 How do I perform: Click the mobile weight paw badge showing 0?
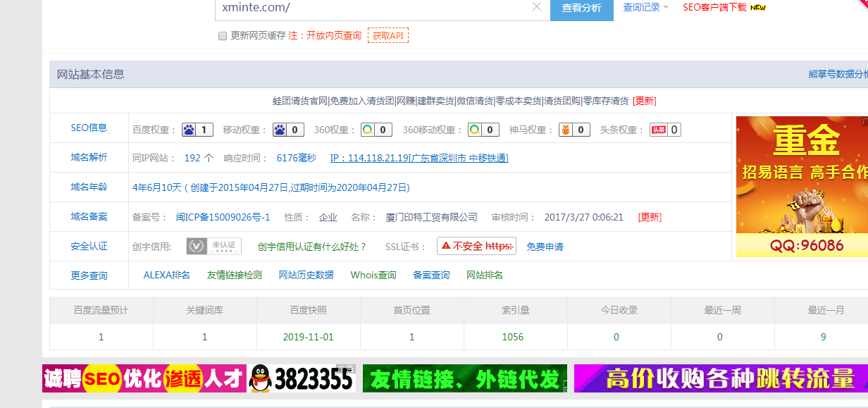[288, 130]
